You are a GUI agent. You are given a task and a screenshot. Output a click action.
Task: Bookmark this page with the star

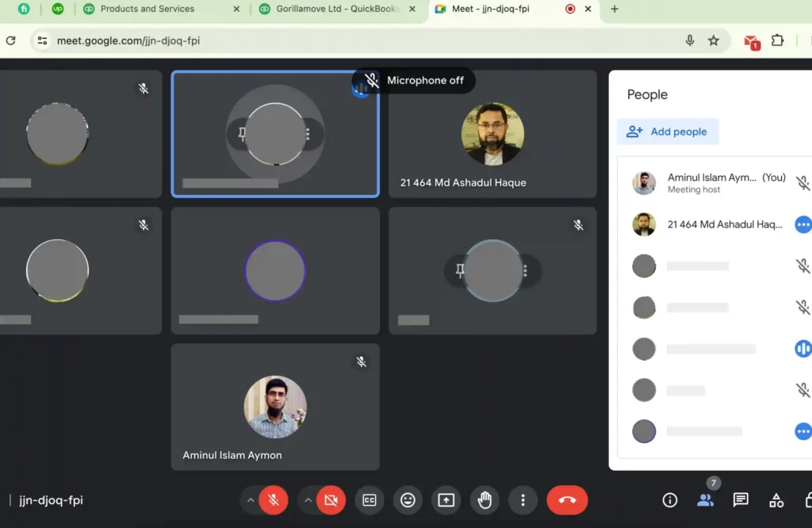point(714,40)
